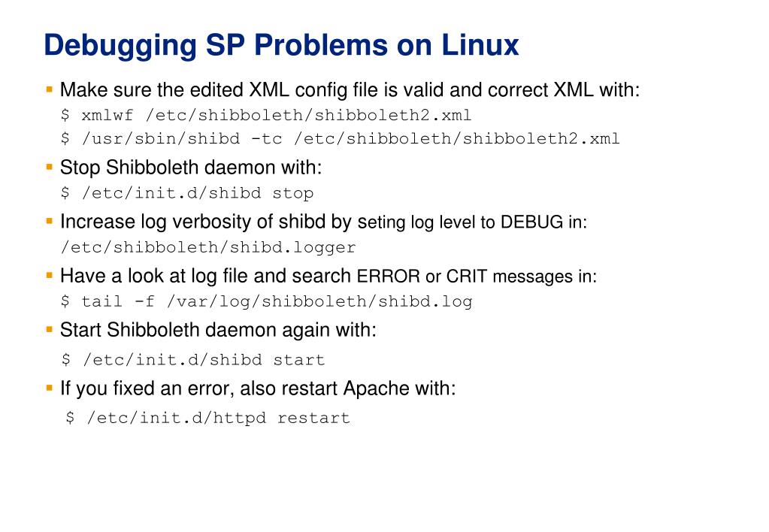Click the /etc/init.d/shibd start command
Viewport: 769px width, 532px height.
coord(193,360)
